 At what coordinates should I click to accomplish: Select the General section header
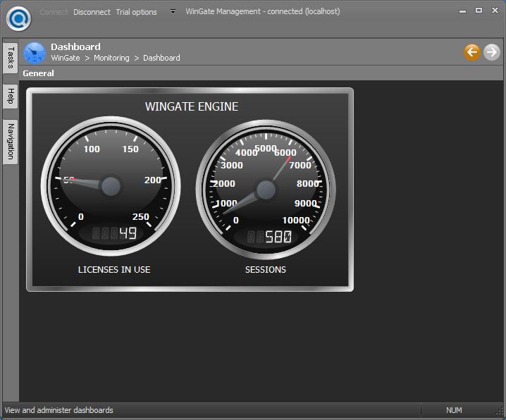(38, 73)
